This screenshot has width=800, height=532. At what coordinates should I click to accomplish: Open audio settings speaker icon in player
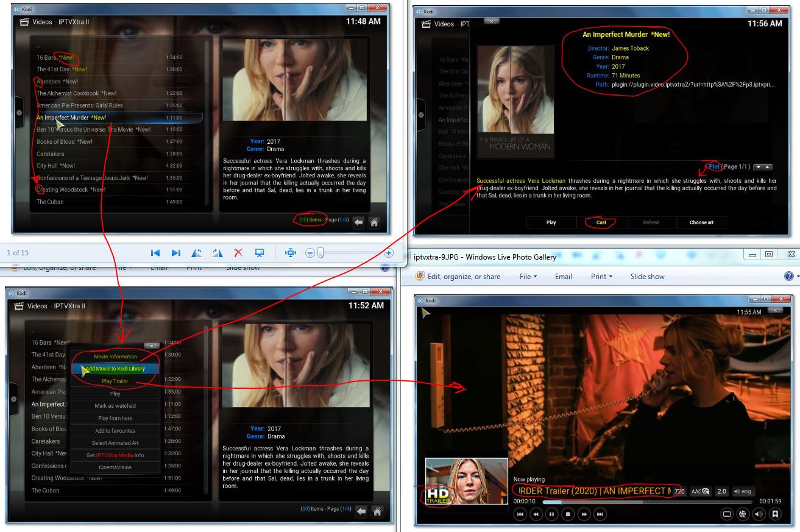[x=759, y=514]
